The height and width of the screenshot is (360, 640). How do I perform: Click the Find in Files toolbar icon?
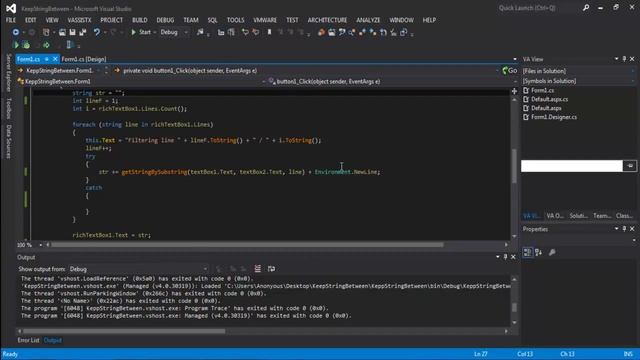tap(200, 32)
